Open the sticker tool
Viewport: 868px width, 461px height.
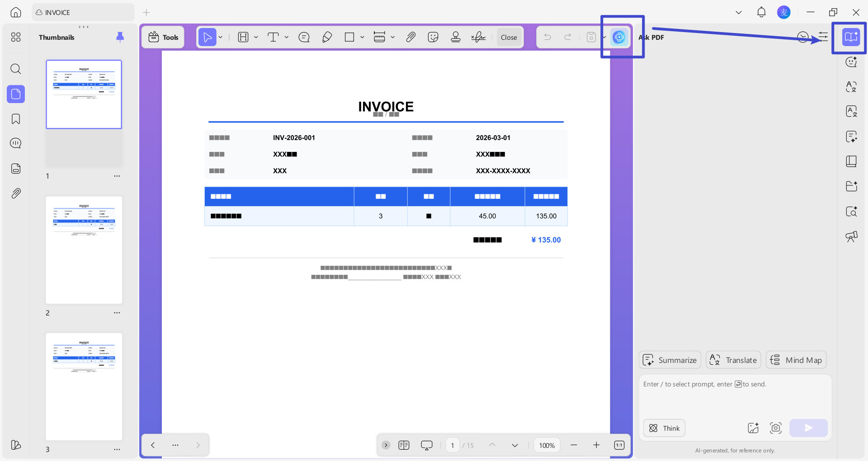433,37
